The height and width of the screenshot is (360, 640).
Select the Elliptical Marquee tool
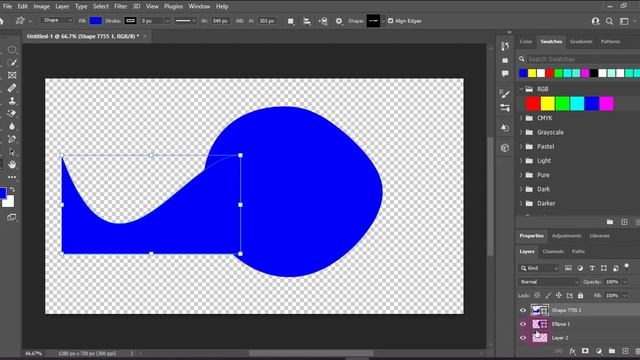(12, 50)
